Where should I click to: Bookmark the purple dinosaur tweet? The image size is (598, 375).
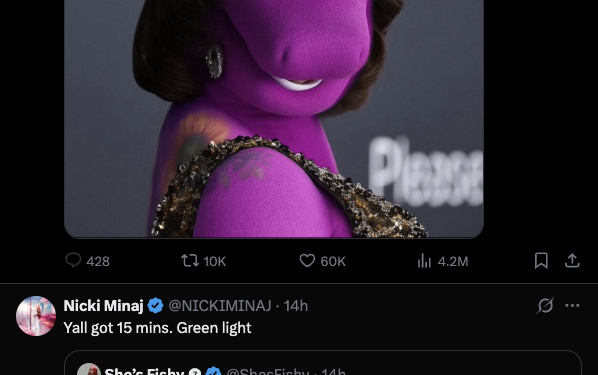point(541,261)
